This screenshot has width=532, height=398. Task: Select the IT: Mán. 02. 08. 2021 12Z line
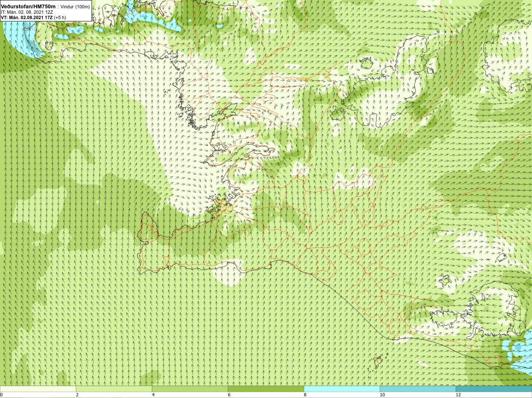click(x=27, y=12)
